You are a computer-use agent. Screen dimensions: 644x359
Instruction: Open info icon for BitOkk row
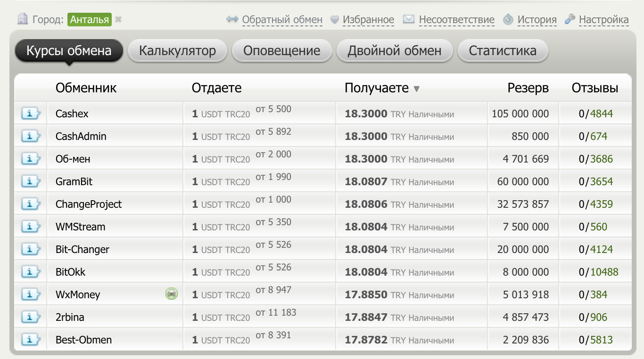[30, 271]
